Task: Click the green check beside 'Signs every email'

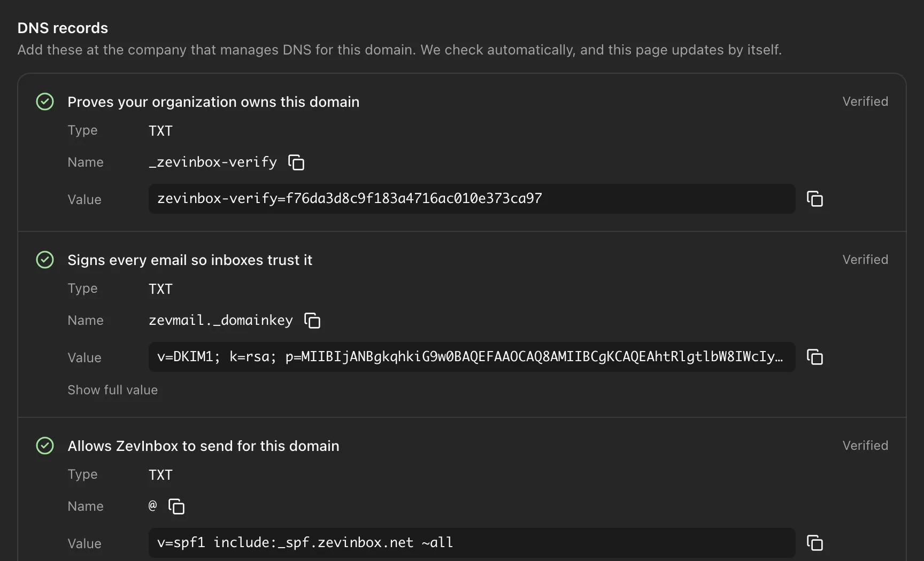Action: (45, 260)
